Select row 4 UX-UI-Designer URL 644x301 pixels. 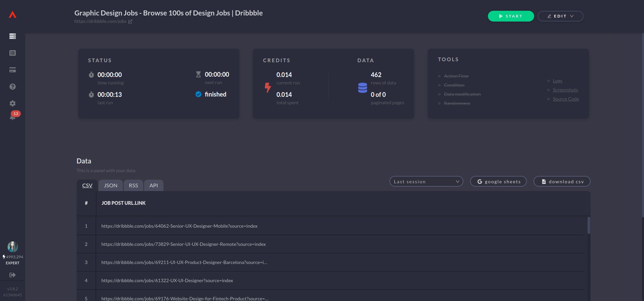tap(167, 280)
